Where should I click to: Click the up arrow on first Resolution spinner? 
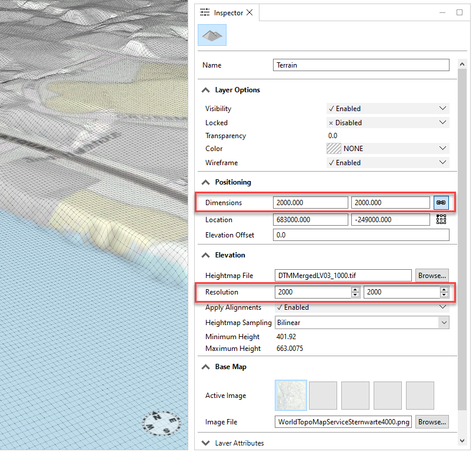pyautogui.click(x=356, y=289)
